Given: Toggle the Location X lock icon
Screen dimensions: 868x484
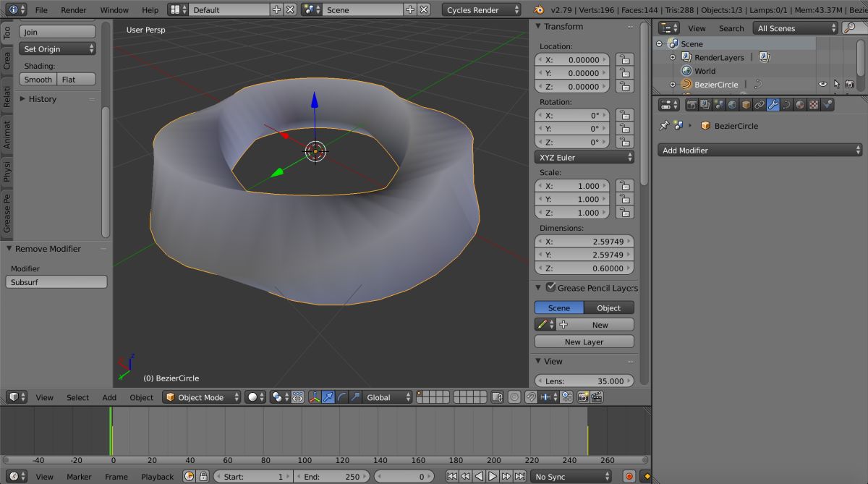Looking at the screenshot, I should pyautogui.click(x=624, y=59).
